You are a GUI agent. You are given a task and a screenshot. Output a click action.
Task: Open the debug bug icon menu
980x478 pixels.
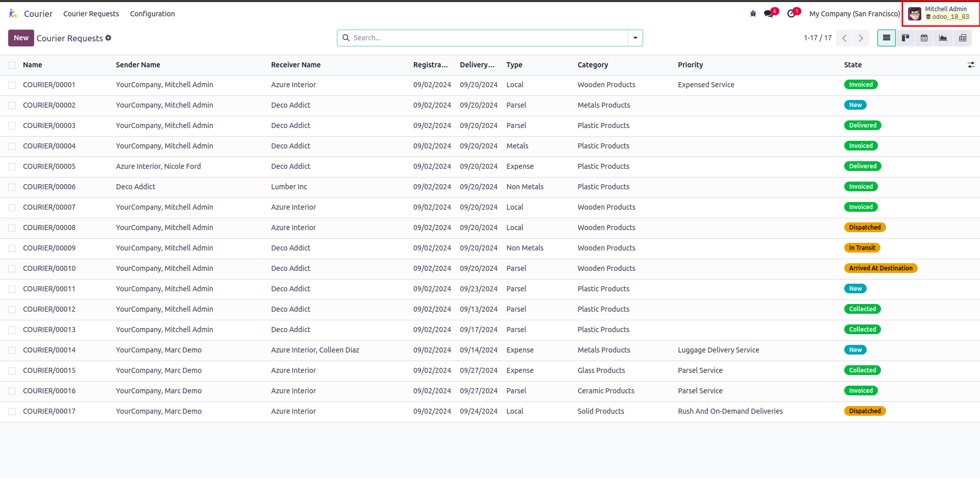pyautogui.click(x=753, y=14)
